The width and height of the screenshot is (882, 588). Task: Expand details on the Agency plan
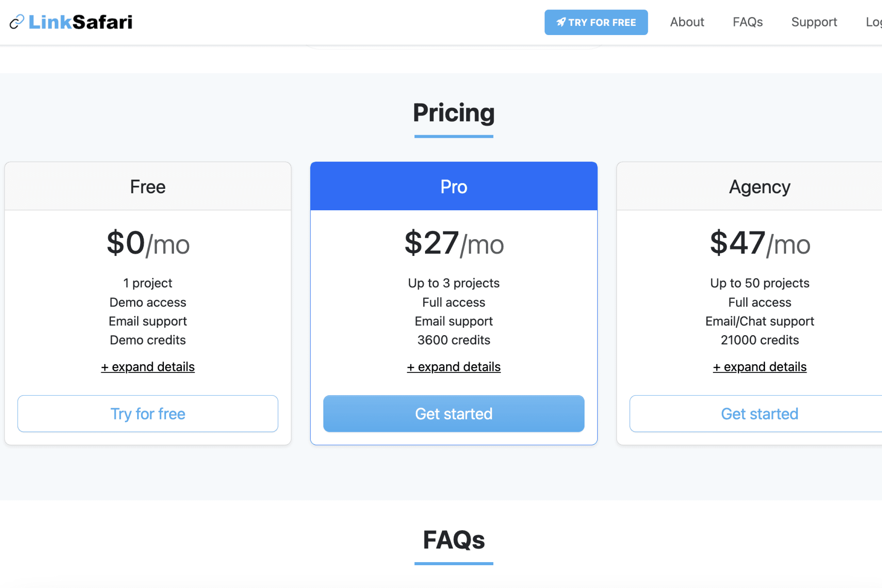tap(759, 367)
